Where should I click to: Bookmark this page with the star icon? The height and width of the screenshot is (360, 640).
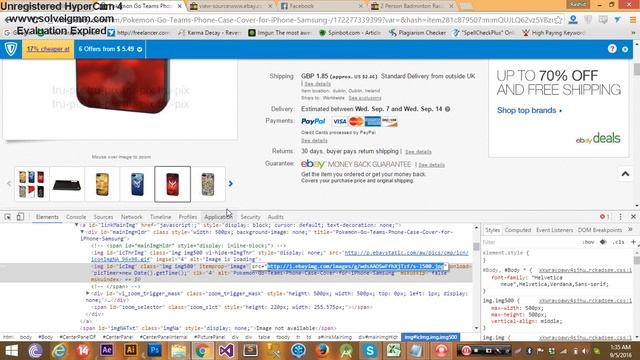click(x=558, y=20)
